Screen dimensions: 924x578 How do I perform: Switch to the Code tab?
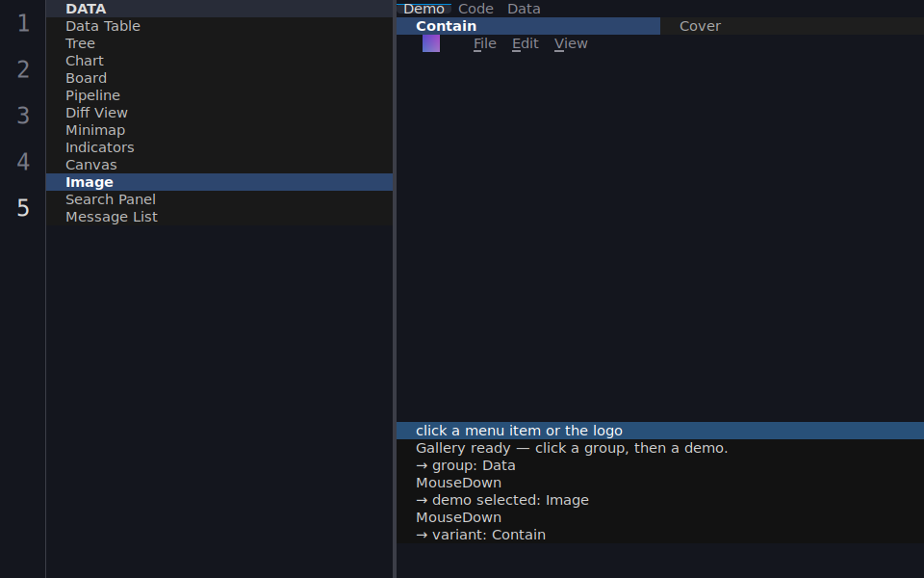(475, 9)
